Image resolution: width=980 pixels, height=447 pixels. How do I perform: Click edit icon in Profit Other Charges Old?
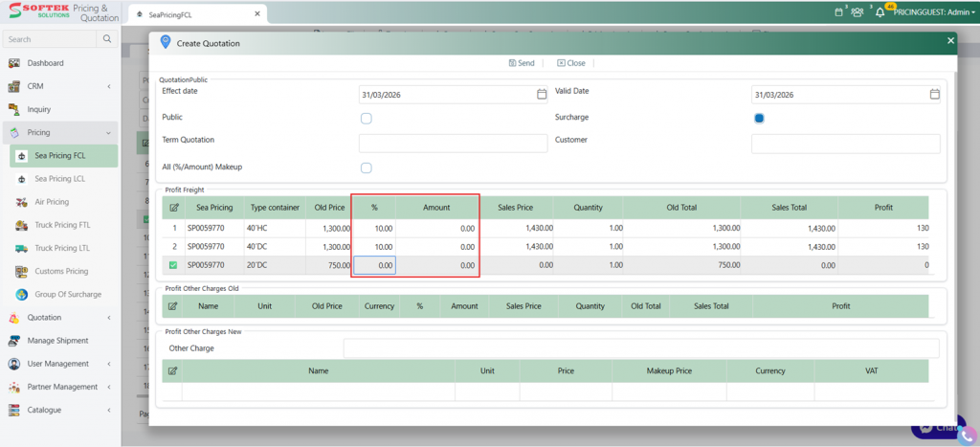(173, 306)
